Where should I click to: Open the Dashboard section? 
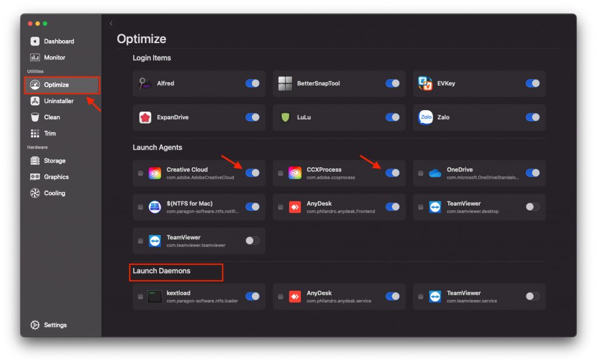tap(58, 41)
